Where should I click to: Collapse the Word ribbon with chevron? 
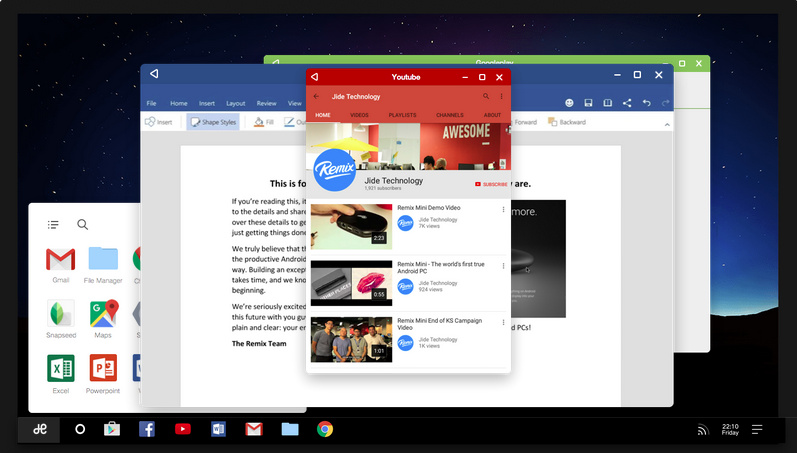667,125
